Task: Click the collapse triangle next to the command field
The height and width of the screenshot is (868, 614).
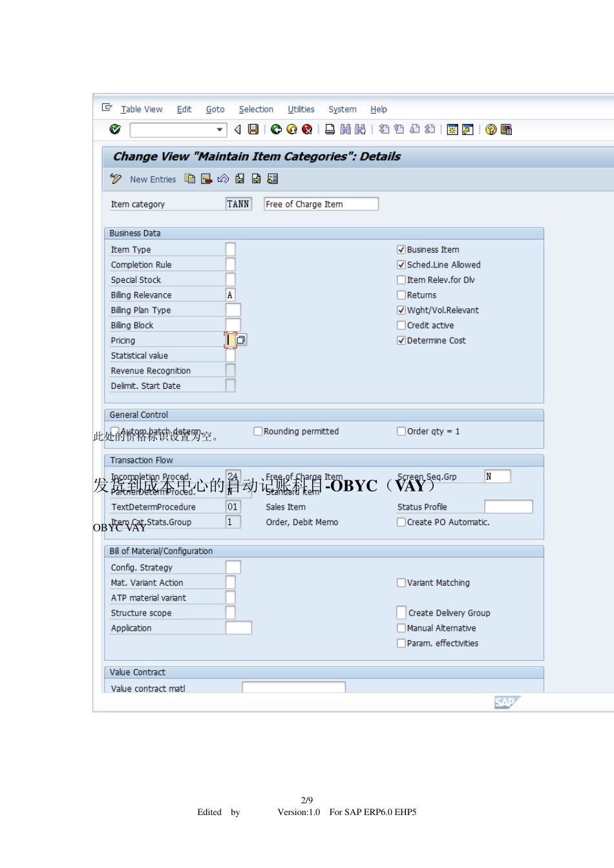Action: pos(237,130)
